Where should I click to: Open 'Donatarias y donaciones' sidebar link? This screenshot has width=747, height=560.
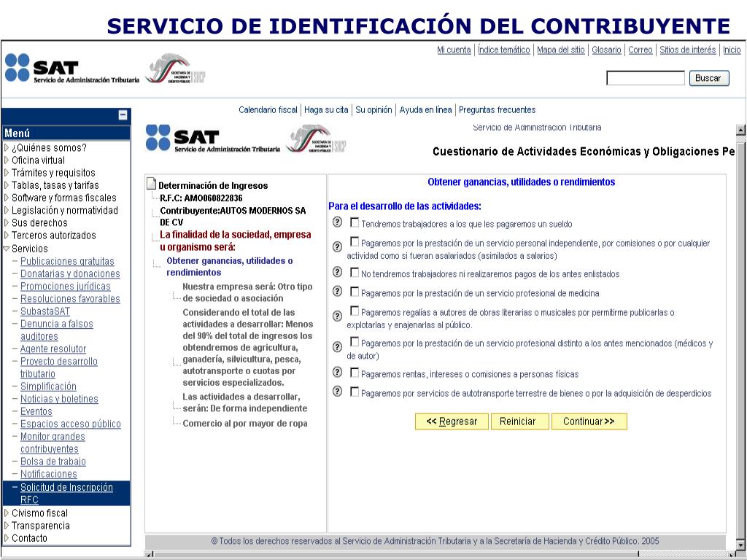pyautogui.click(x=70, y=274)
